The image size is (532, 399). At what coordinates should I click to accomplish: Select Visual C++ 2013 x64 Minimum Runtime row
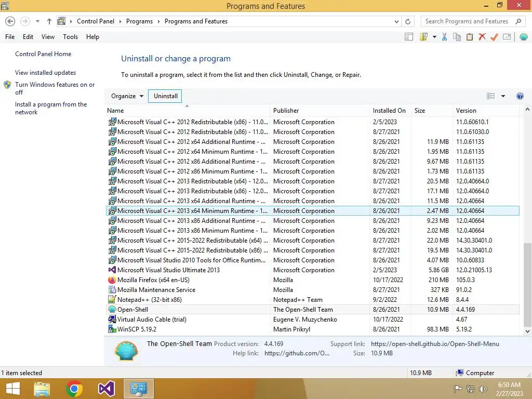click(312, 211)
